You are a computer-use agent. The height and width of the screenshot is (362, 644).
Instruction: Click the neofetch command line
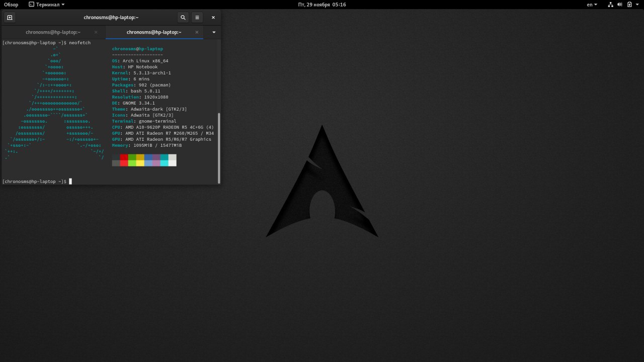click(46, 43)
